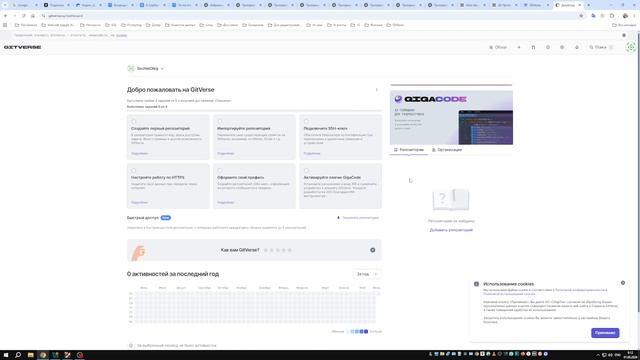Accept cookies with the Принимаю button
Viewport: 640px width, 360px height.
[x=605, y=333]
